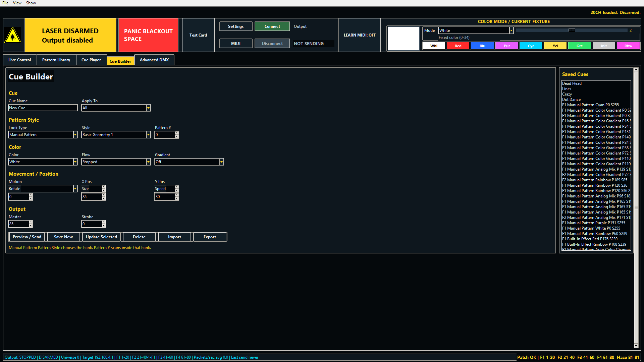Viewport: 644px width, 362px height.
Task: Click the Disconnect button
Action: tap(272, 44)
